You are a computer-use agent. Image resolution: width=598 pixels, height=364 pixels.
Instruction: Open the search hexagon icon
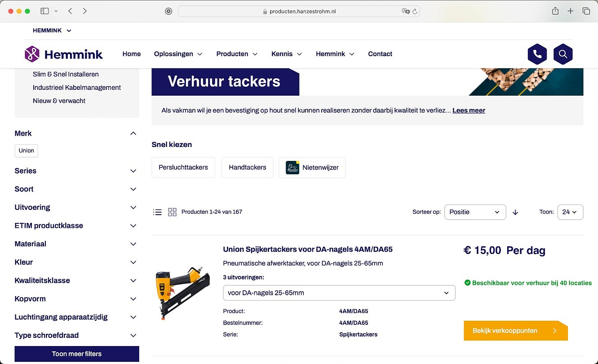563,54
